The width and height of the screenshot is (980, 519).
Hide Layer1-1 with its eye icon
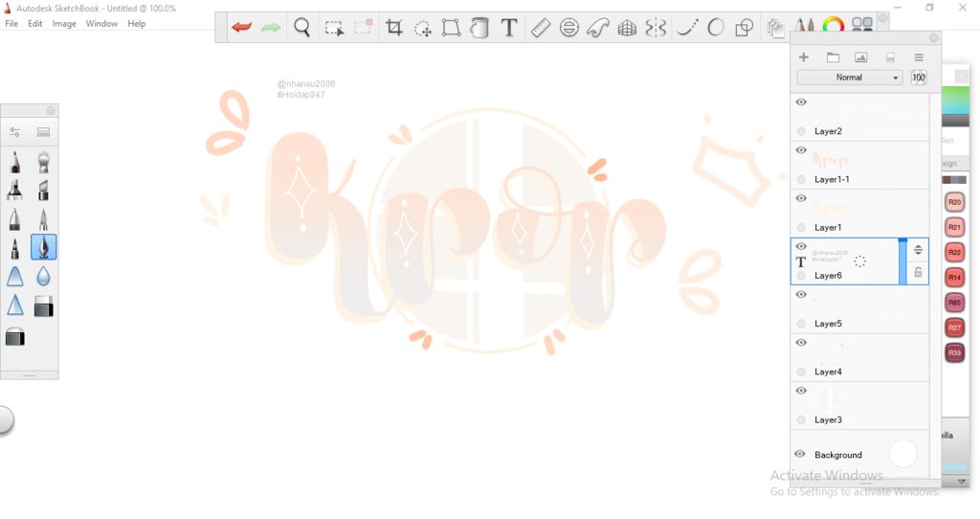pyautogui.click(x=801, y=150)
